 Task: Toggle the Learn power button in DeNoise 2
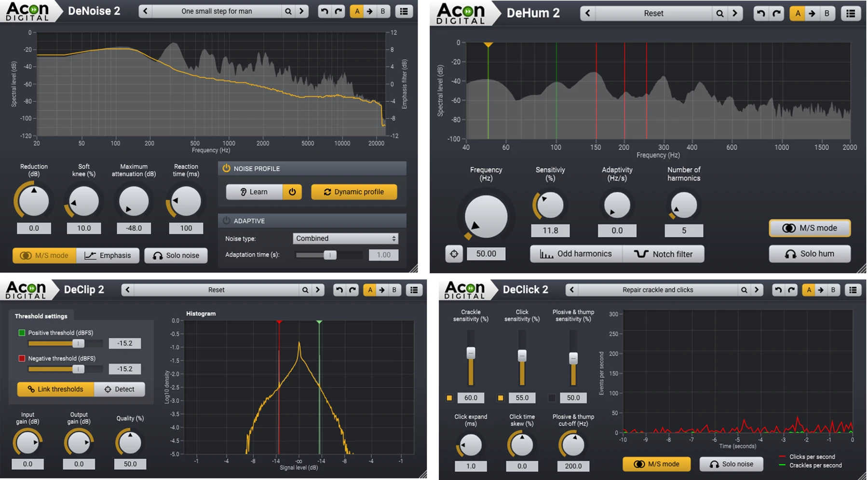[292, 192]
